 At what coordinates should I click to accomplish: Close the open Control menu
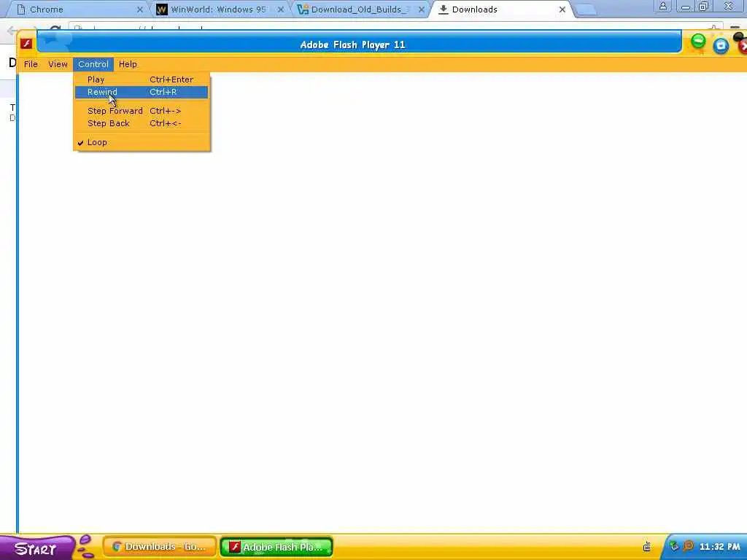(93, 64)
